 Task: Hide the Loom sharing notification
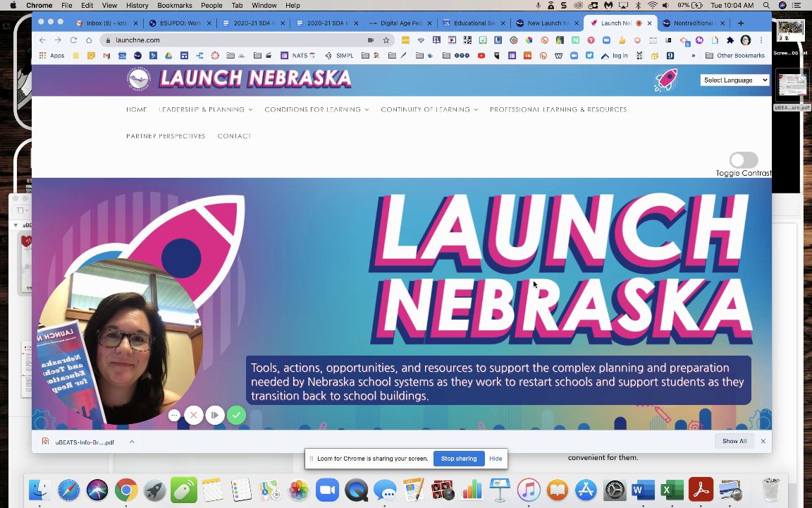496,458
